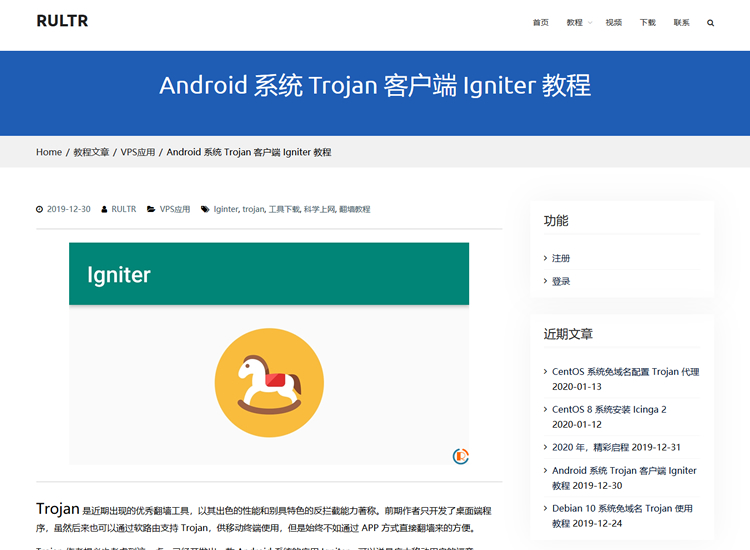Image resolution: width=750 pixels, height=550 pixels.
Task: Click the author person icon
Action: tap(104, 209)
